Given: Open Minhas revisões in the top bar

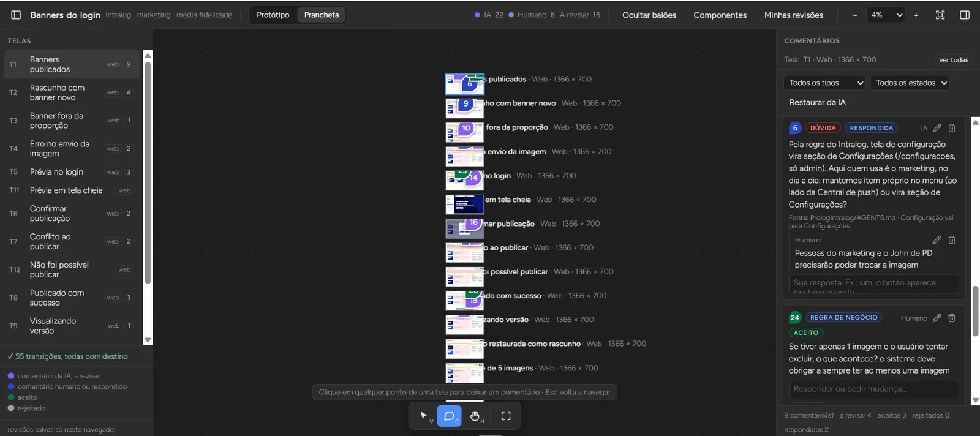Looking at the screenshot, I should click(794, 15).
